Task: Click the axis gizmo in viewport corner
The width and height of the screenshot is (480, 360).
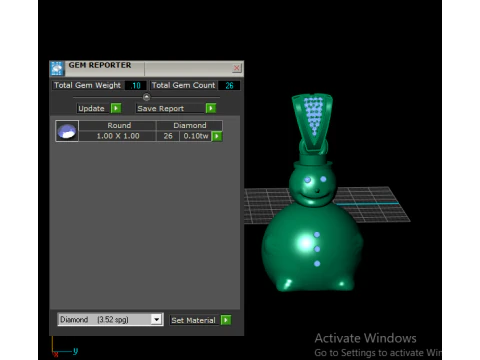Action: pos(64,347)
